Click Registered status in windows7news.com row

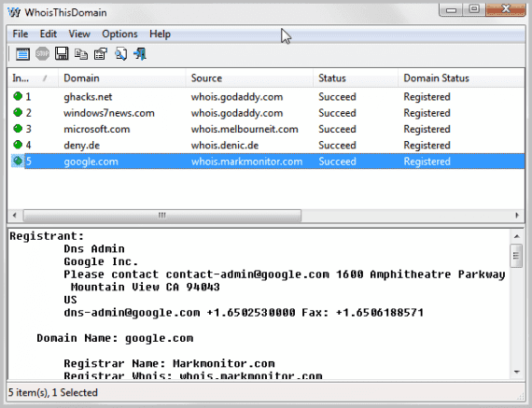coord(427,113)
